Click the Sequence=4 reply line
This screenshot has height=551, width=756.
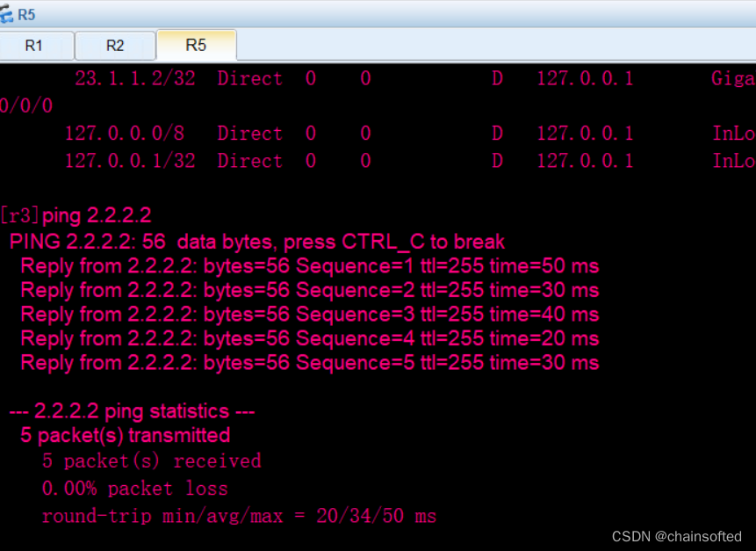[310, 338]
